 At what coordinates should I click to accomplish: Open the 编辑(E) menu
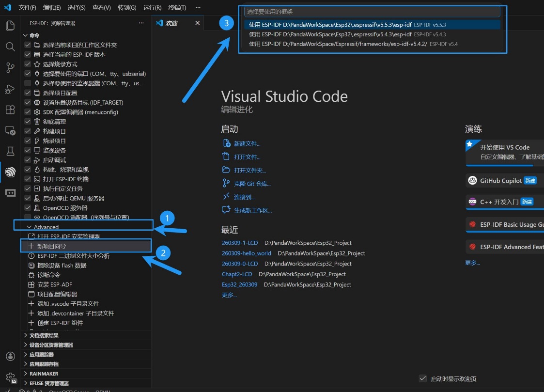(x=52, y=8)
